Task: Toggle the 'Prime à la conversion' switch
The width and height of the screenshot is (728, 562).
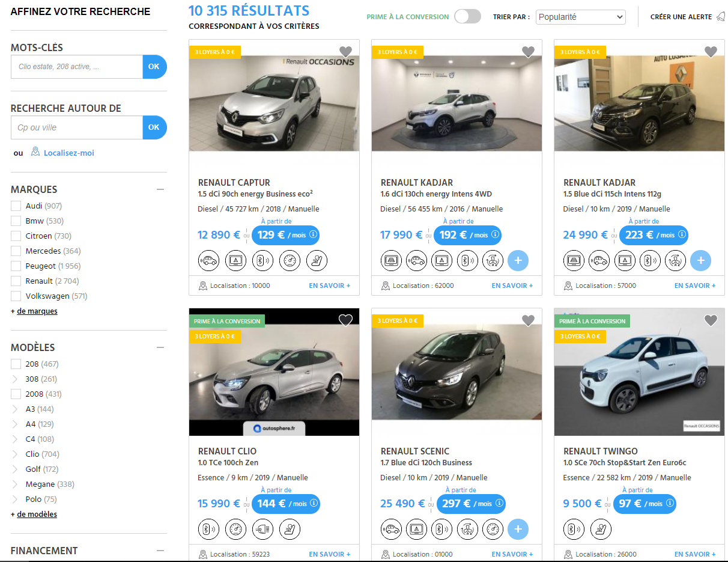Action: click(467, 17)
